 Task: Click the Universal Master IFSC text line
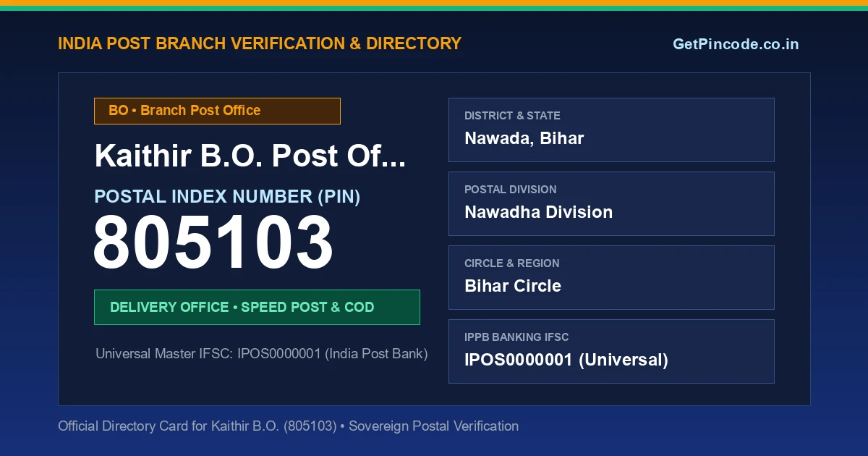click(262, 354)
